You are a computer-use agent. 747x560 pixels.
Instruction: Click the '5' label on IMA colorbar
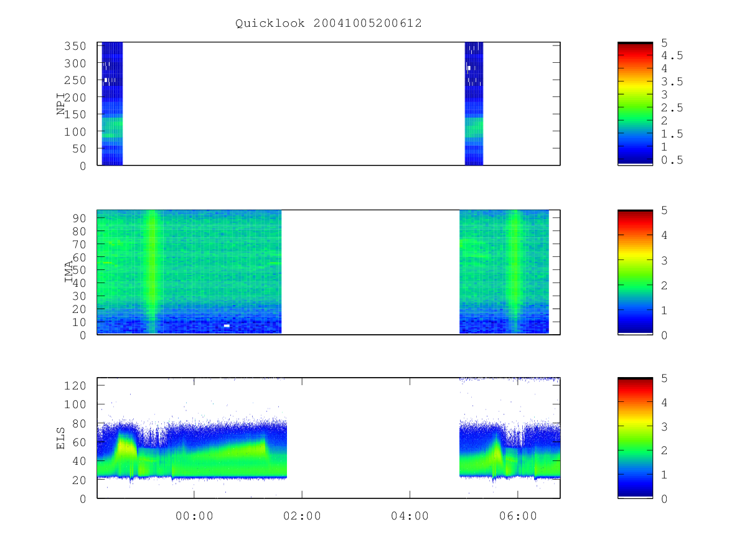click(664, 210)
